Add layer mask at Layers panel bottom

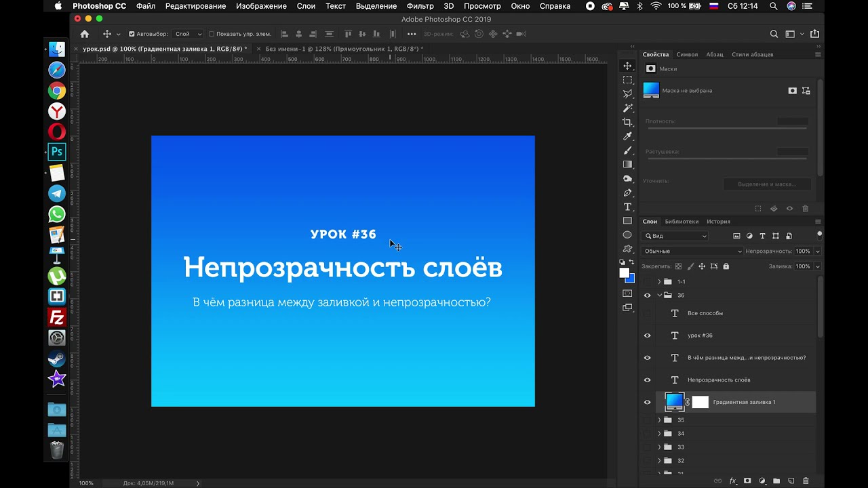pos(747,481)
